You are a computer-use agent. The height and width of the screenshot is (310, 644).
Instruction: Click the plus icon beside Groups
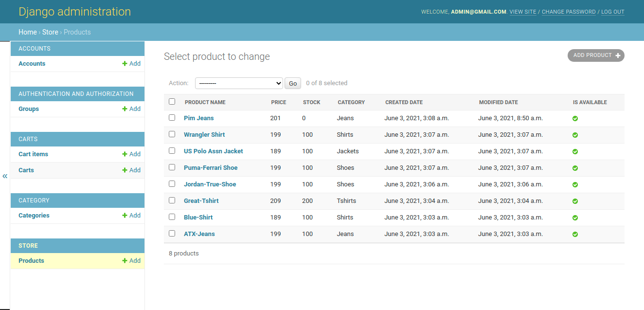coord(125,109)
